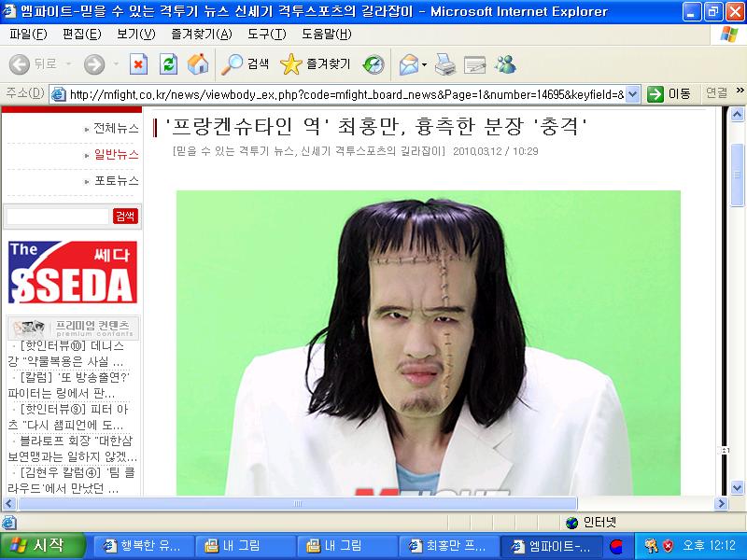Go to the Home page icon
747x560 pixels.
198,64
